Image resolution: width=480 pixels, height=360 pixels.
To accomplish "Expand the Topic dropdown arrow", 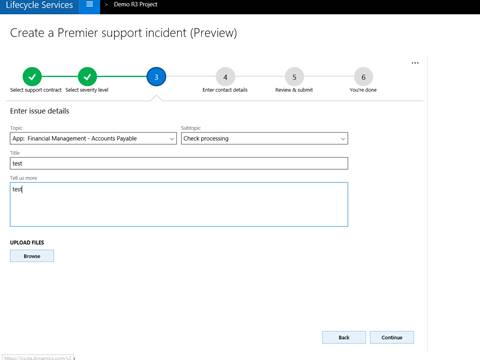I will pos(172,139).
